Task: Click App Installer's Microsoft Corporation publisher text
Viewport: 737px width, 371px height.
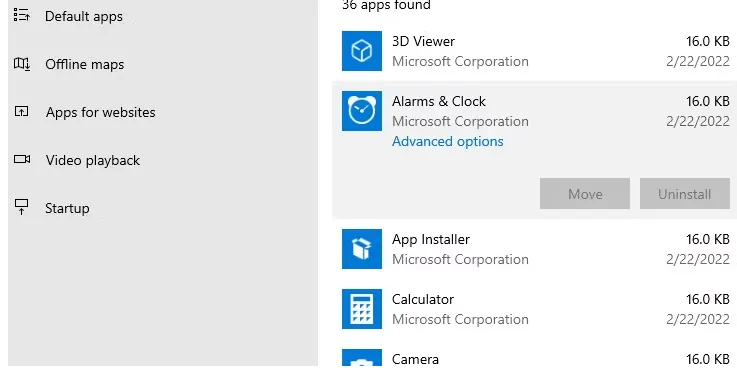Action: pos(460,260)
